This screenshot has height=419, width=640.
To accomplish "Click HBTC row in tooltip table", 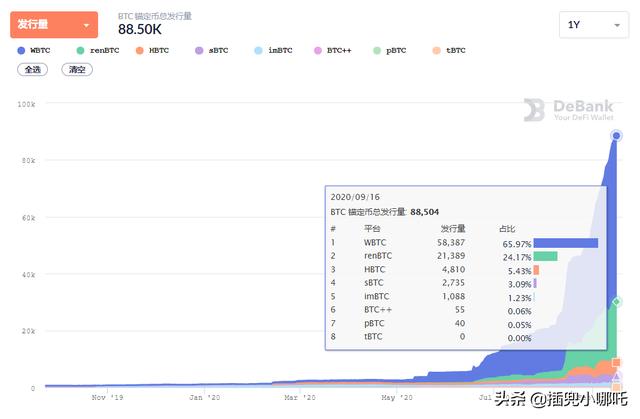I will click(x=464, y=270).
